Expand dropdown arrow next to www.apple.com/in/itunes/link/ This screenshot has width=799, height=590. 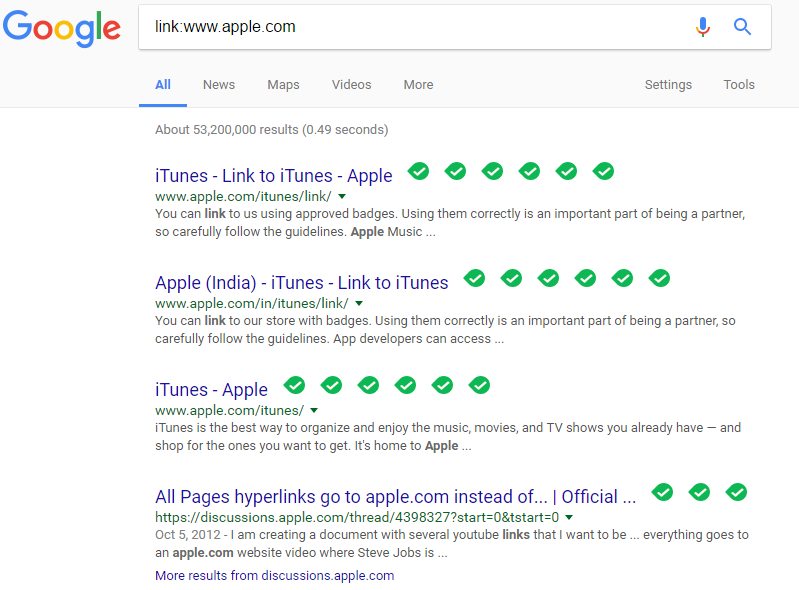(359, 303)
